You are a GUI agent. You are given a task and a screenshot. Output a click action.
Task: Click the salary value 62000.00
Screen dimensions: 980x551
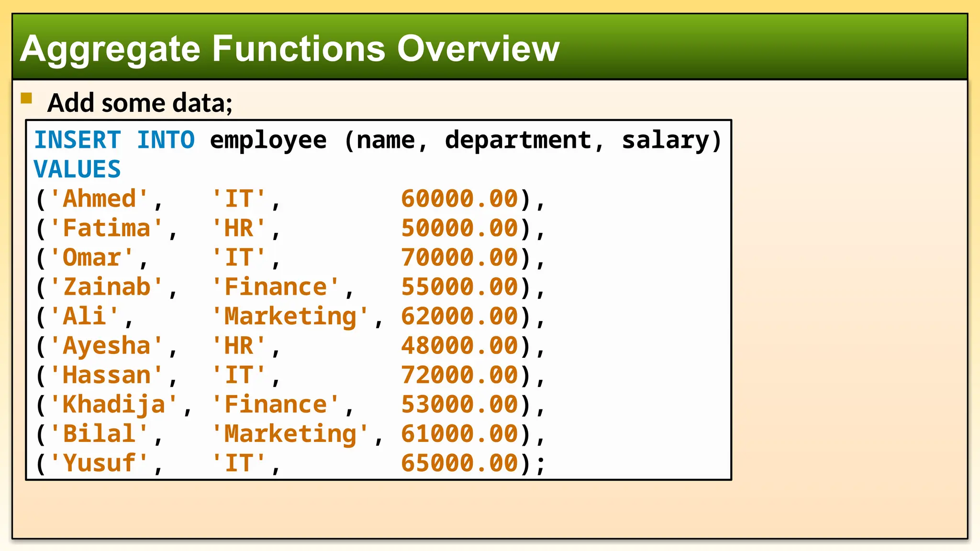460,316
